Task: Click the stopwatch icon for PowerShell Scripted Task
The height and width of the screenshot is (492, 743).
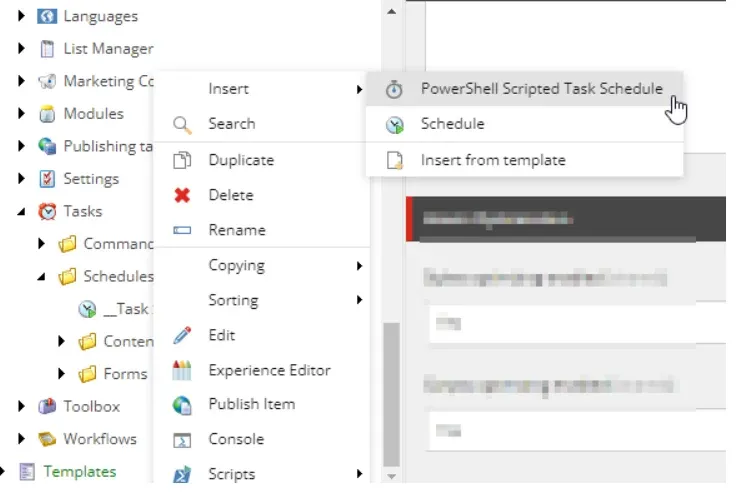Action: coord(394,89)
